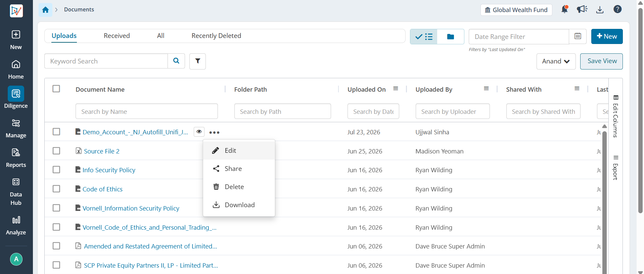
Task: Check the Code of Ethics checkbox
Action: coord(56,189)
